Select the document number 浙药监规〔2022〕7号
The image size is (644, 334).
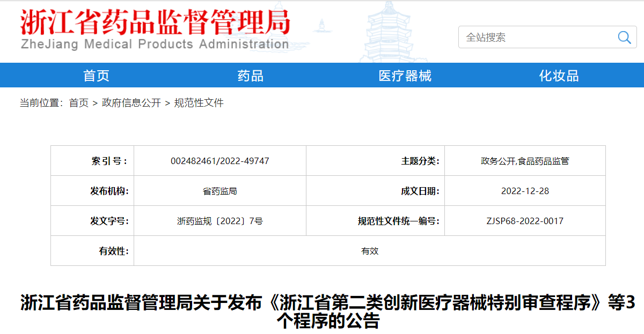[220, 221]
